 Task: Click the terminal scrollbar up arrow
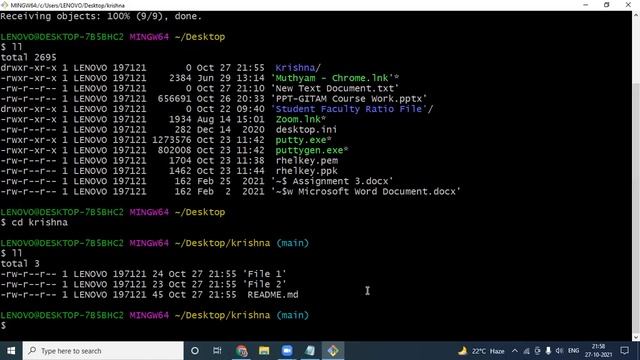click(636, 15)
